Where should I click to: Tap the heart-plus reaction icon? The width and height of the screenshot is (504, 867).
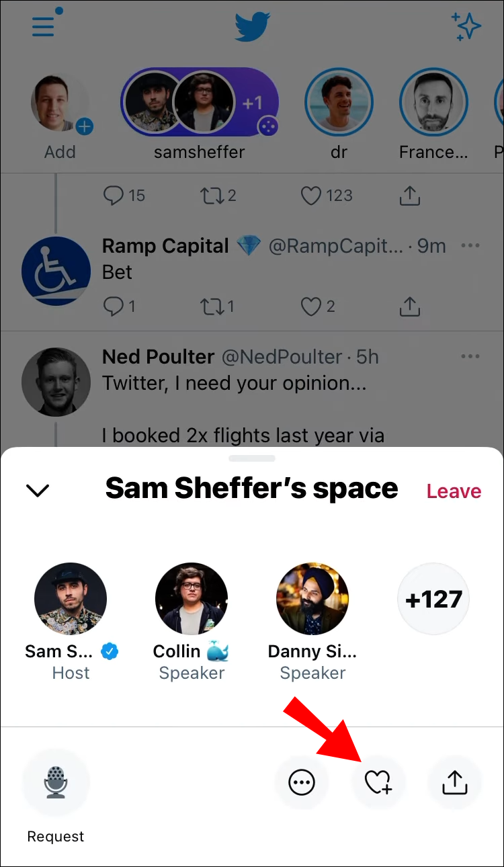point(378,782)
